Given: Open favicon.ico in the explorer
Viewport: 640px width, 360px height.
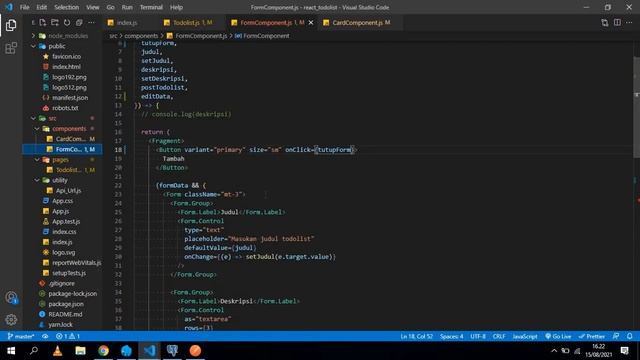Looking at the screenshot, I should click(x=66, y=56).
